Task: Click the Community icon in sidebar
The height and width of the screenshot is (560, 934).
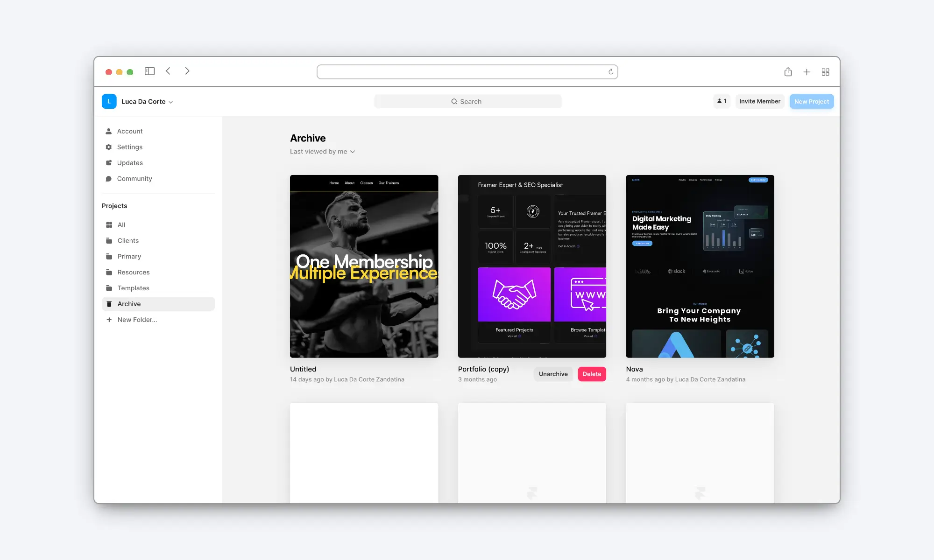Action: pyautogui.click(x=109, y=179)
